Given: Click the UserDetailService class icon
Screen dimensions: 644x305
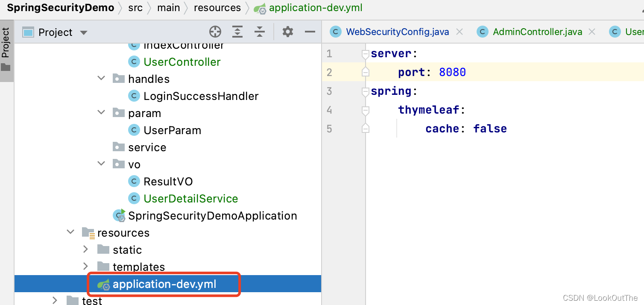Looking at the screenshot, I should tap(134, 199).
